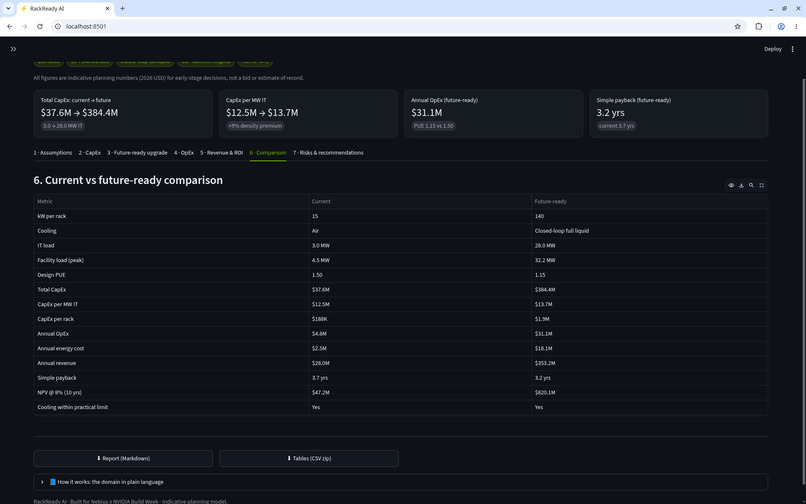
Task: Click the Total CapEx metric card
Action: pyautogui.click(x=123, y=114)
